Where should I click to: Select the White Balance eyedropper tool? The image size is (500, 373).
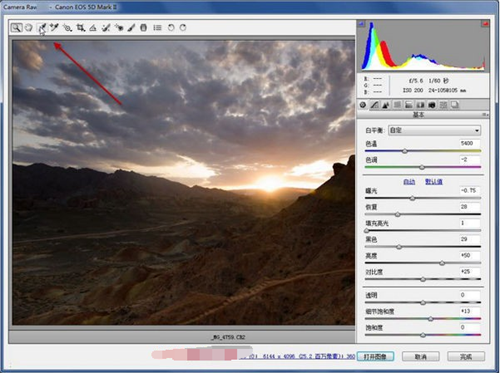[42, 28]
